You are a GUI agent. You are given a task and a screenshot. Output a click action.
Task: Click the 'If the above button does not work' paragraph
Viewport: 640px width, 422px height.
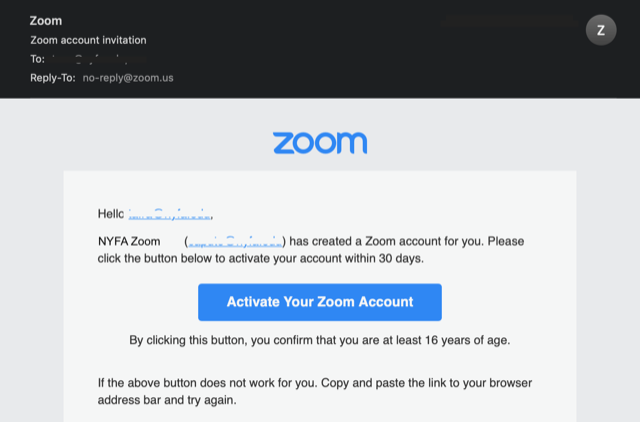point(315,391)
